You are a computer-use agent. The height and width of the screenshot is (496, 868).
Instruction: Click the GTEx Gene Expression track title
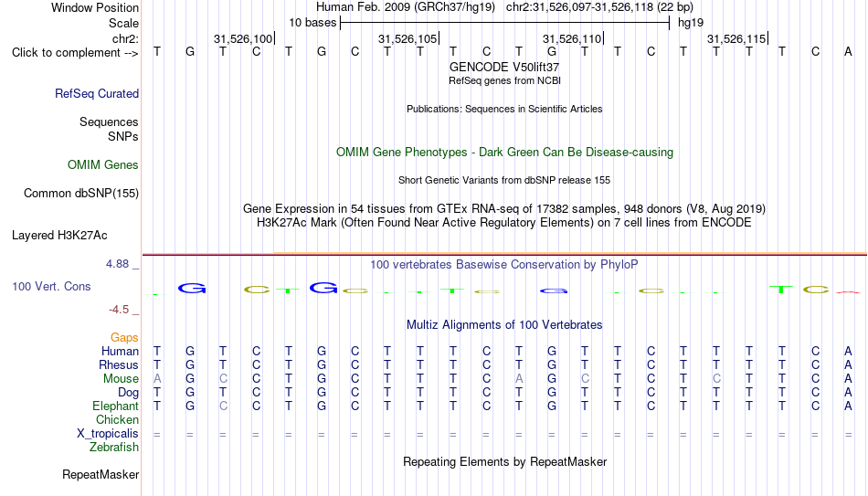click(x=504, y=208)
